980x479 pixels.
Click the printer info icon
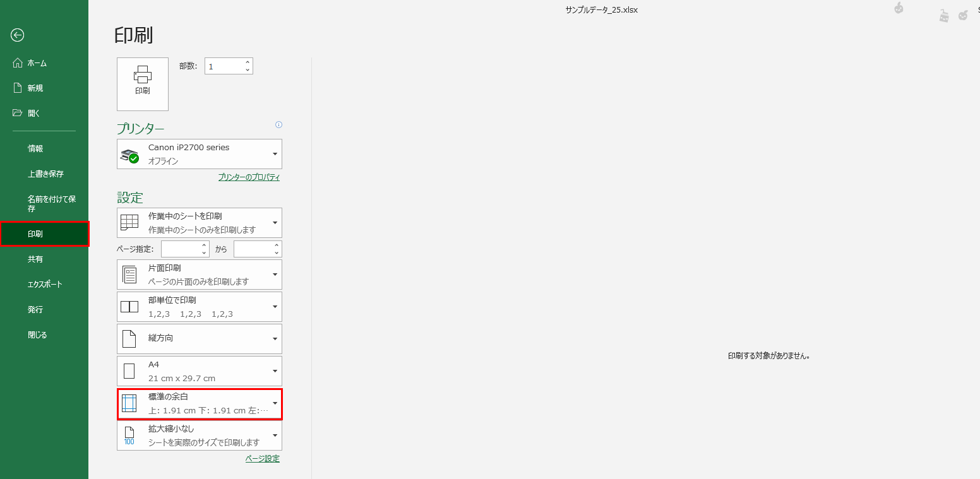pyautogui.click(x=279, y=125)
